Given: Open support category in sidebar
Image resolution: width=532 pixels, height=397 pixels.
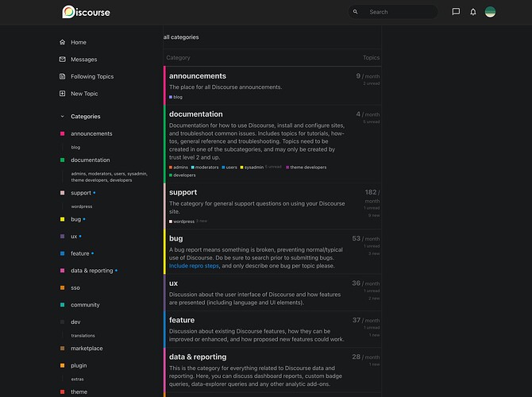Looking at the screenshot, I should tap(81, 193).
